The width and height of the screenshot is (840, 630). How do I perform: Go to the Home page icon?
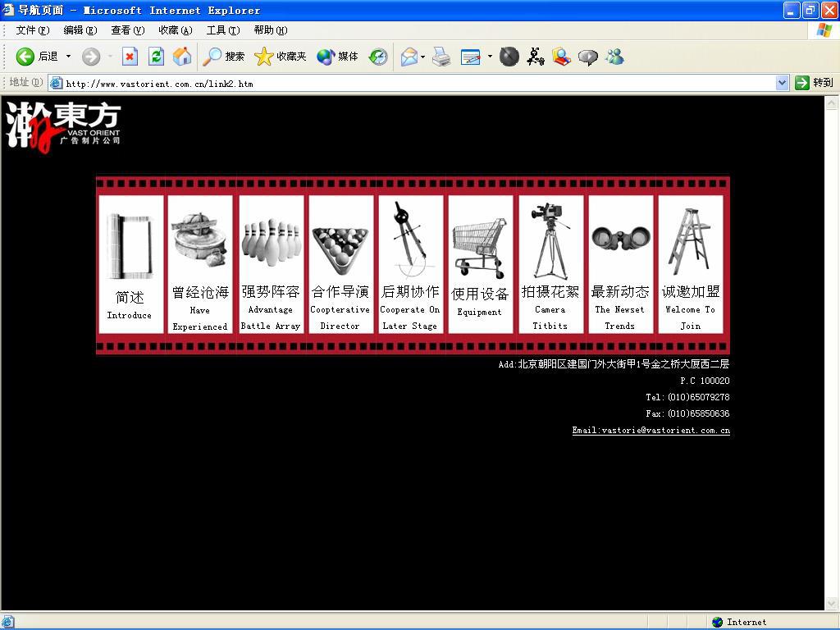click(x=182, y=57)
